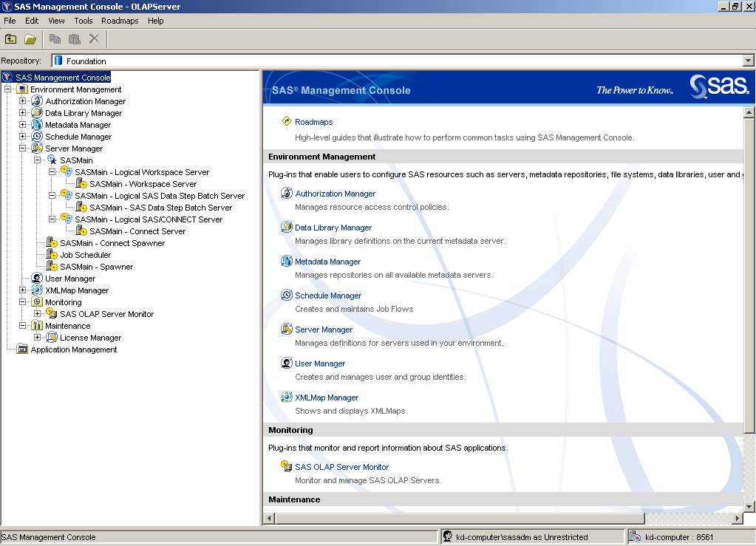Click XMLMap Manager icon in tree
This screenshot has height=546, width=756.
click(37, 290)
